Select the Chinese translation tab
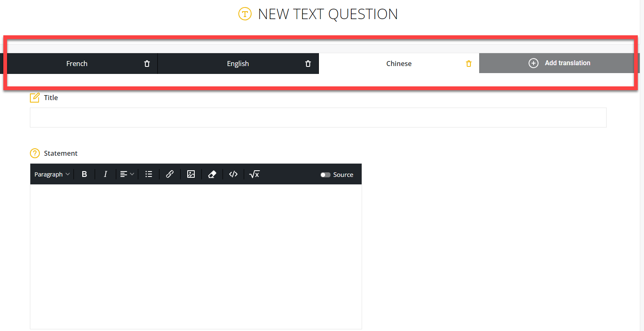Screen dimensions: 644x331 point(399,64)
